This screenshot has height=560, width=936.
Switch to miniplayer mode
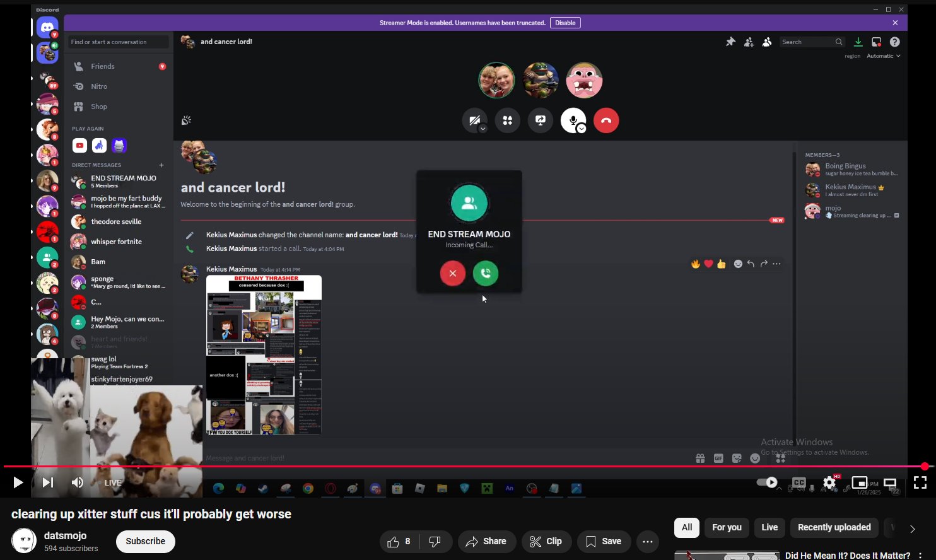tap(860, 482)
